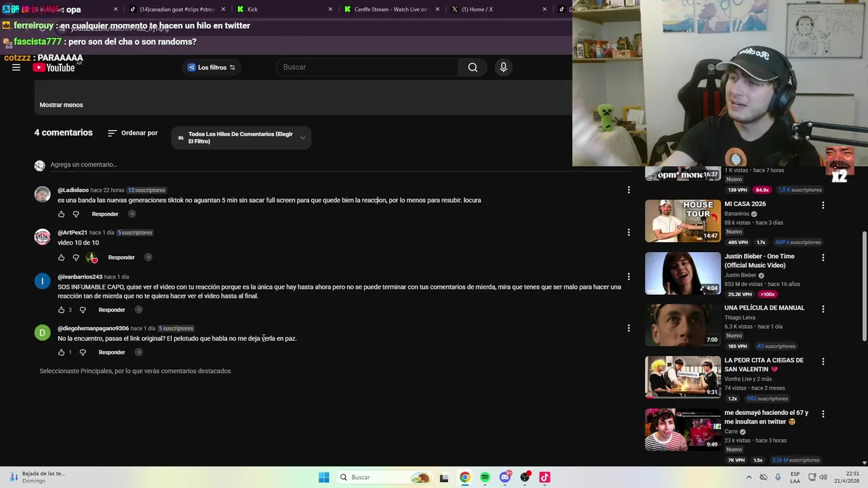Dislike the comment by @ivanbarrios243
This screenshot has width=868, height=488.
click(x=83, y=310)
